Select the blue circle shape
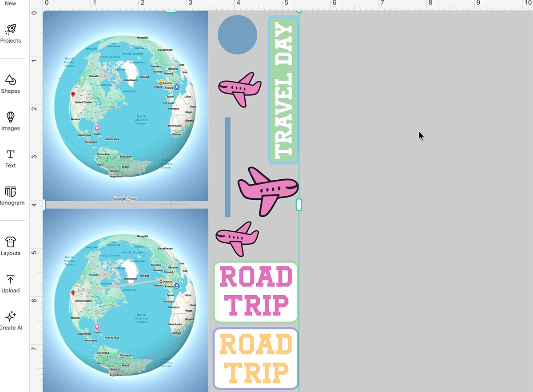533x392 pixels. (237, 35)
